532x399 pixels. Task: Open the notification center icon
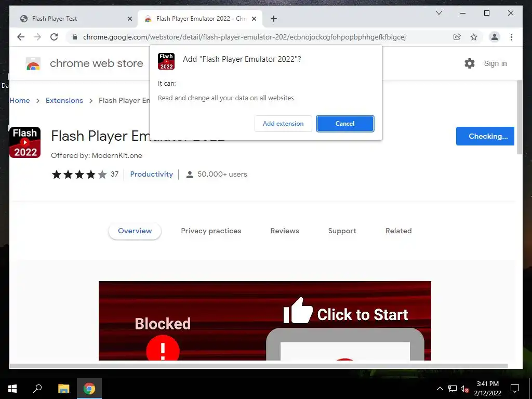[515, 389]
